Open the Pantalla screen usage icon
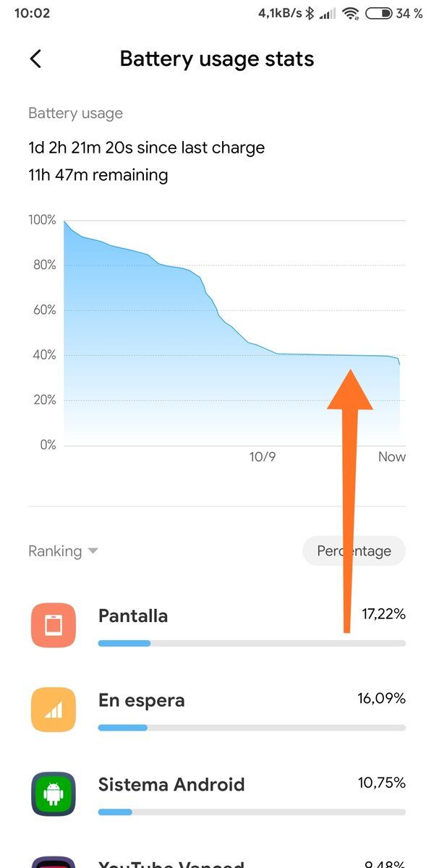The height and width of the screenshot is (868, 434). pyautogui.click(x=54, y=625)
